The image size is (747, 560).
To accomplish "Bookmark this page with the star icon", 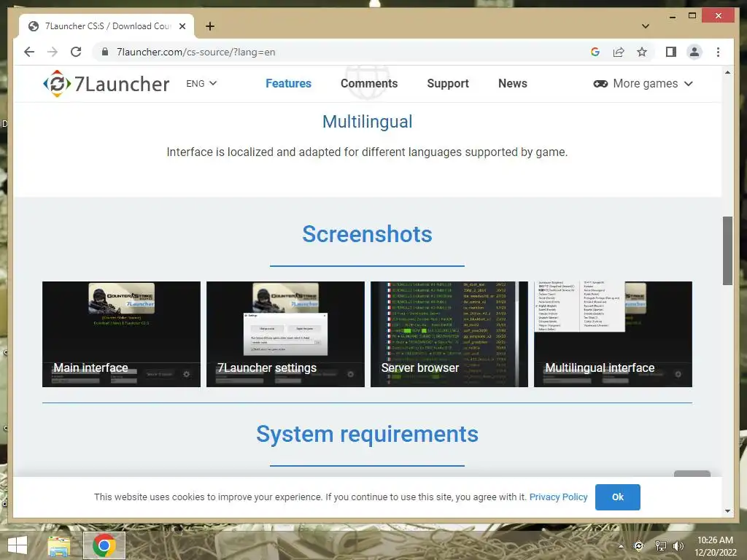I will [x=642, y=52].
